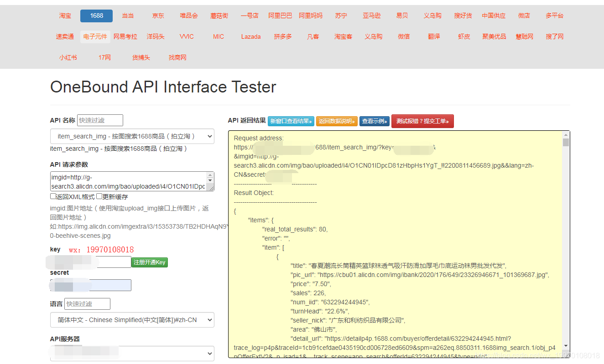This screenshot has height=364, width=604.
Task: Open the 凡客 tab
Action: [x=313, y=36]
